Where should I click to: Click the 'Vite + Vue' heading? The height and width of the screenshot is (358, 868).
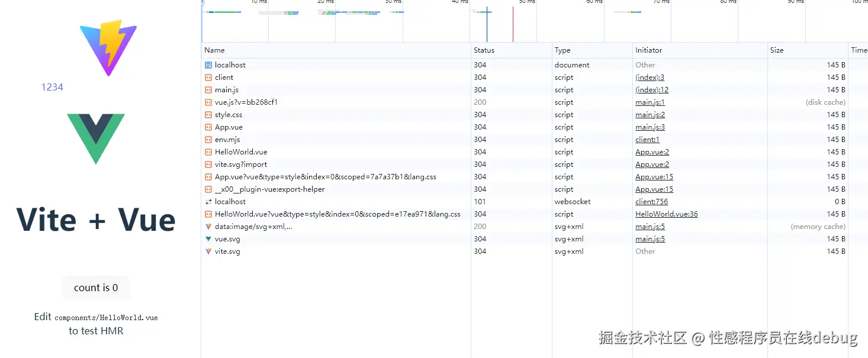pyautogui.click(x=96, y=220)
